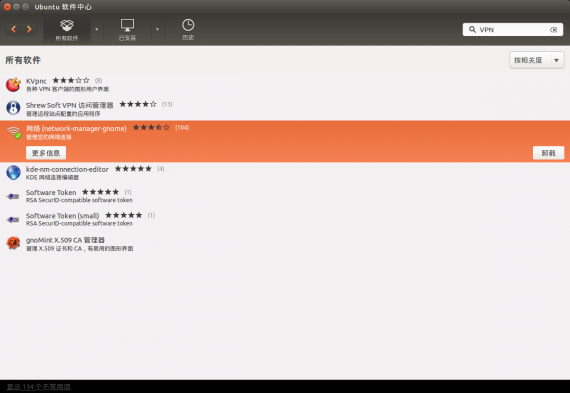Click the KVpnc app icon
The width and height of the screenshot is (570, 393).
point(13,84)
